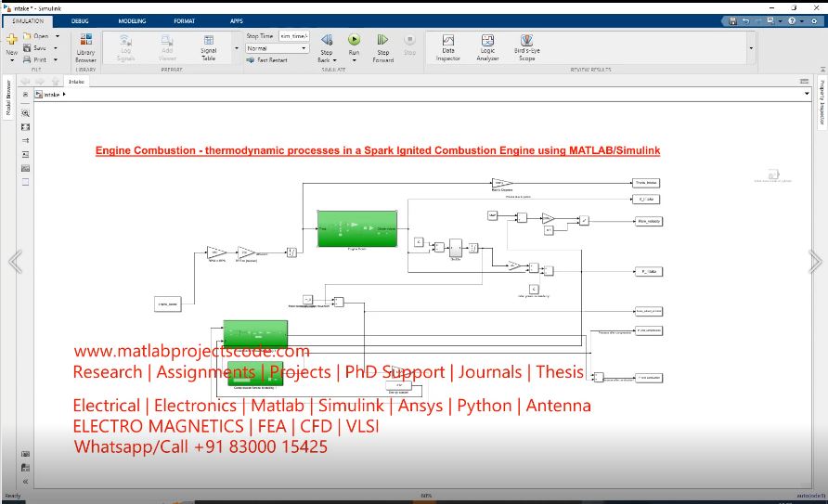The height and width of the screenshot is (504, 828).
Task: Click the zoom tool in the left palette
Action: (x=26, y=112)
